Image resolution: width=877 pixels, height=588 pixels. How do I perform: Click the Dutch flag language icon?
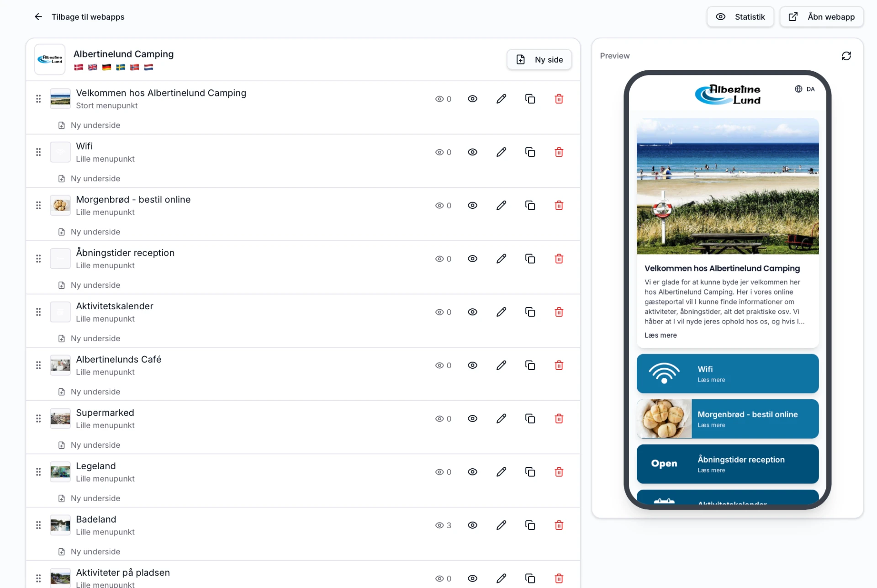(148, 67)
